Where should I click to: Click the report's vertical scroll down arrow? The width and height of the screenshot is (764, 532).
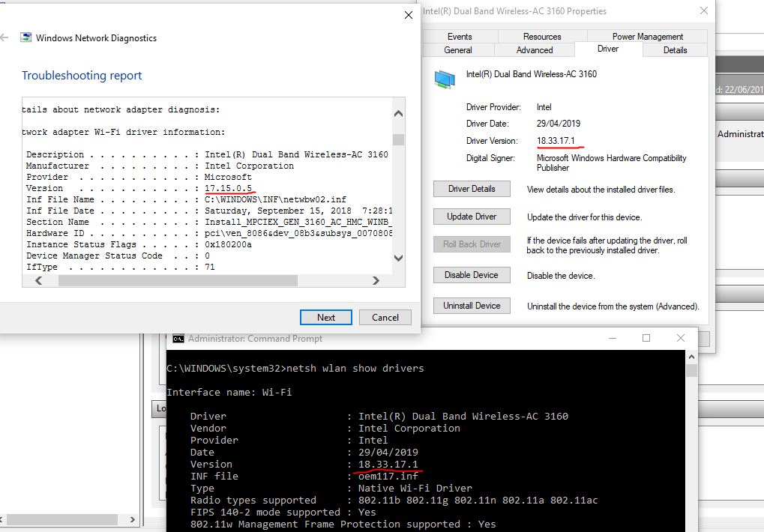click(398, 258)
